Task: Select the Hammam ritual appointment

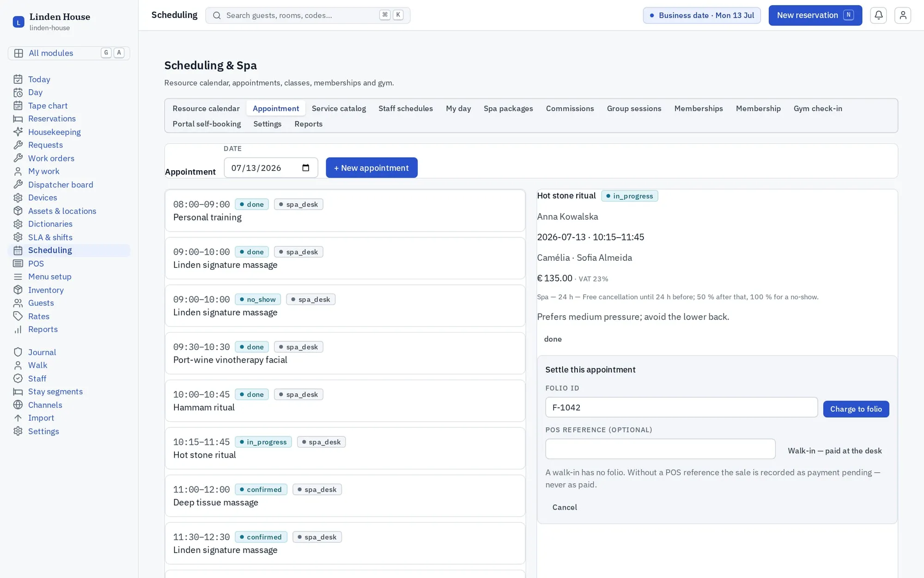Action: [x=345, y=401]
